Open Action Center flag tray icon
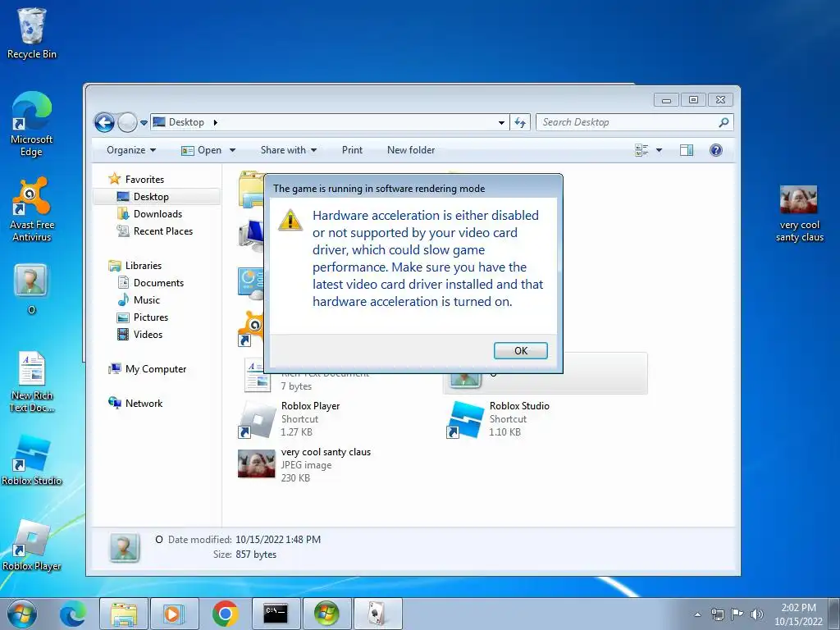The image size is (840, 630). point(737,614)
